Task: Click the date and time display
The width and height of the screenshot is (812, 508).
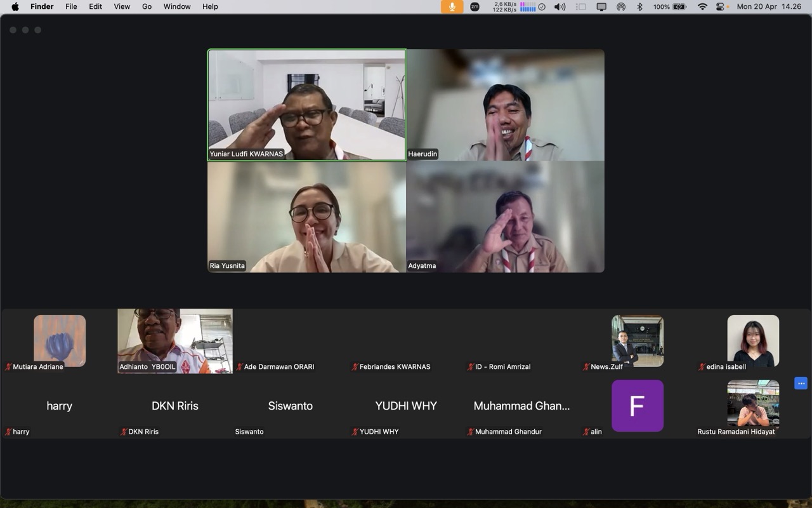Action: coord(769,6)
